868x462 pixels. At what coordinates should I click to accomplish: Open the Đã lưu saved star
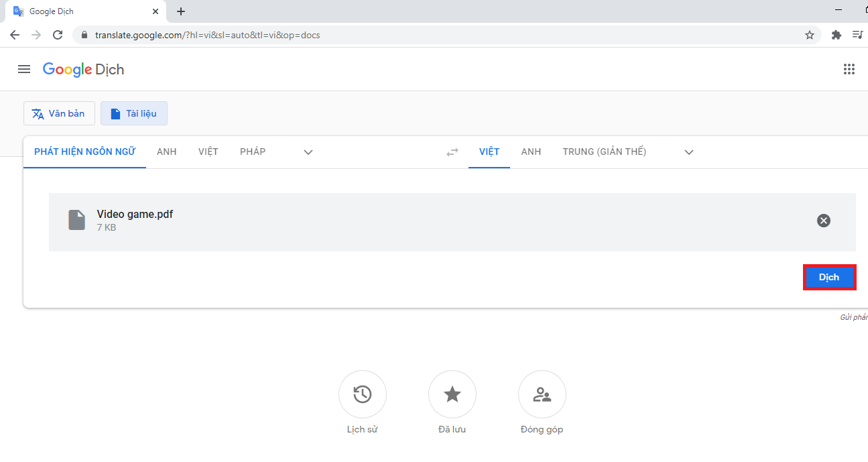tap(452, 394)
